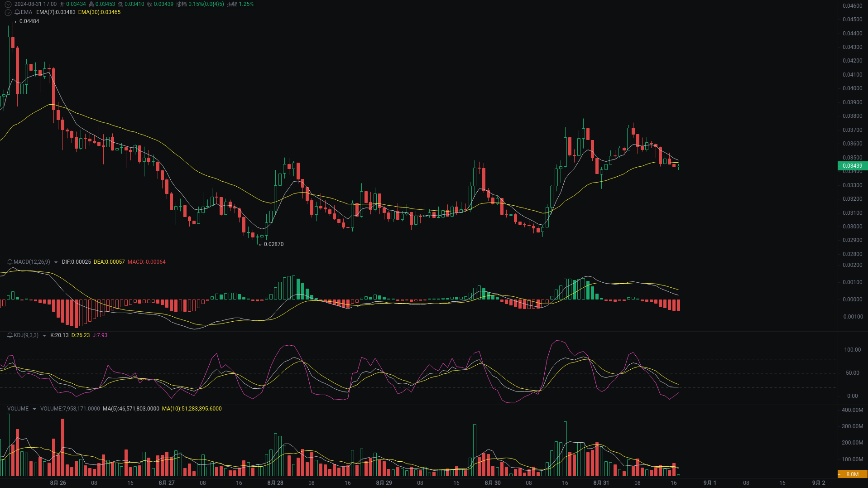Click the DEA:0.00057 value text
868x488 pixels.
(x=109, y=262)
